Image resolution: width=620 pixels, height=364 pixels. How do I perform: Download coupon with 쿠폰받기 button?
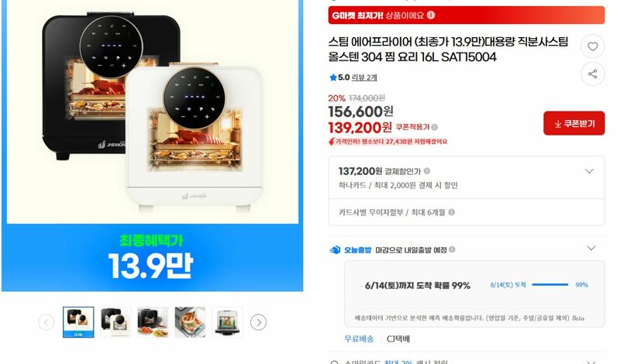(x=573, y=123)
